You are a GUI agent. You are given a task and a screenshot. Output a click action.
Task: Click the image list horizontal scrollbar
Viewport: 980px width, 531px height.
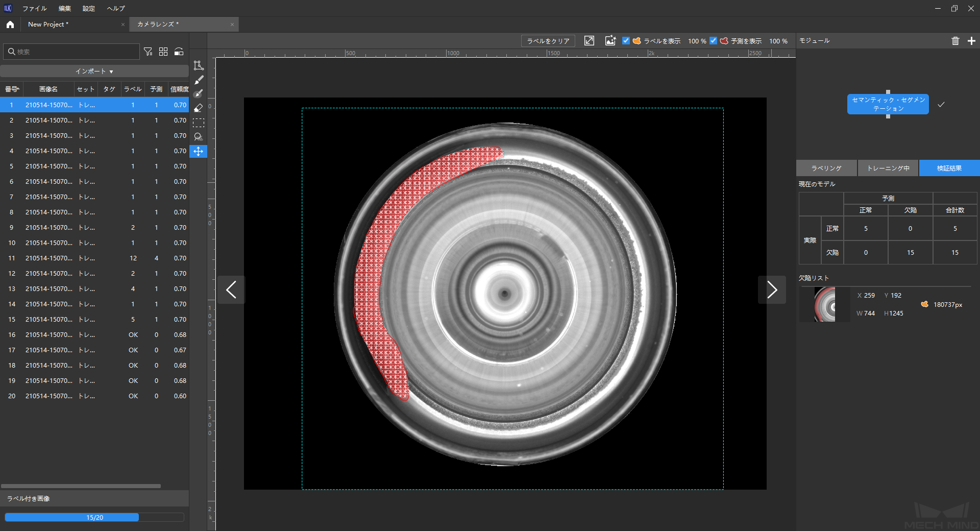point(81,486)
